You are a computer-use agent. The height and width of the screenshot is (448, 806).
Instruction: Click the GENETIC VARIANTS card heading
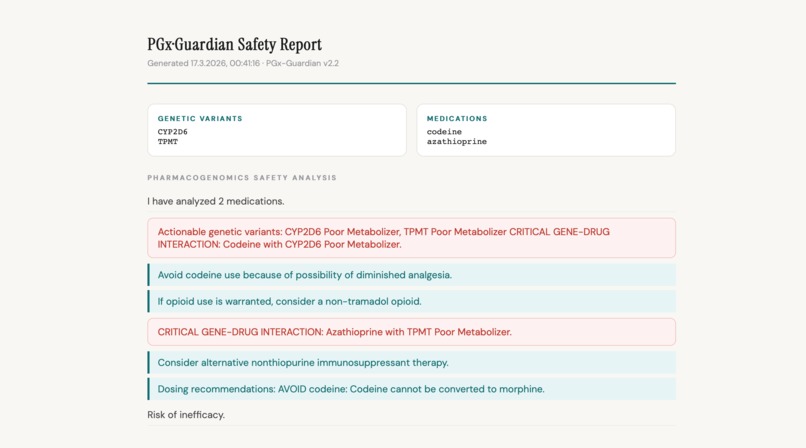(200, 118)
